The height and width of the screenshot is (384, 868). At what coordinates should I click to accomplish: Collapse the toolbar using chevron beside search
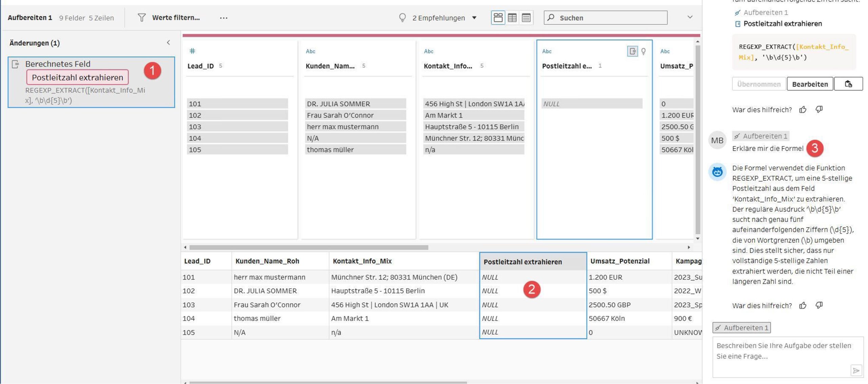click(x=690, y=17)
